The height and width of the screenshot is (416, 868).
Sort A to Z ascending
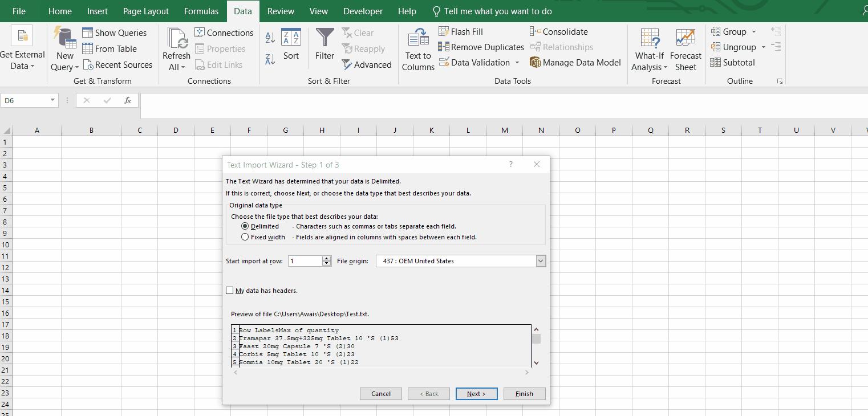(x=270, y=38)
